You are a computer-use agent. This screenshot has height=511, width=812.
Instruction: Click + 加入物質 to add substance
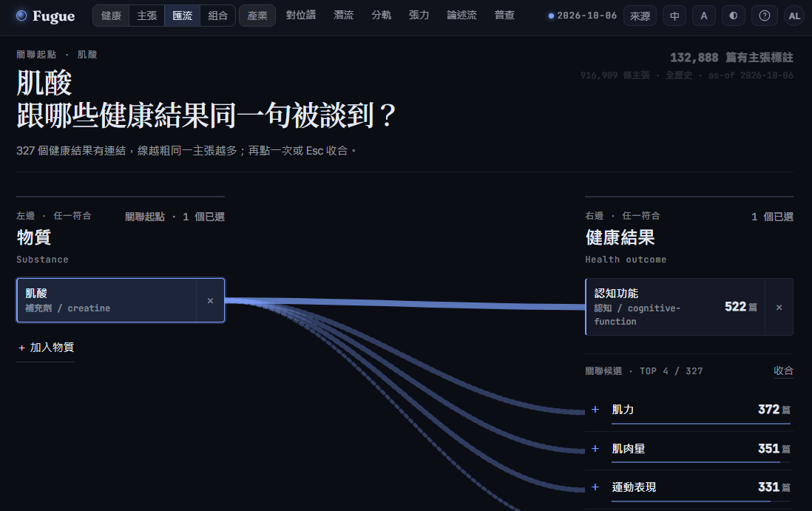point(46,348)
